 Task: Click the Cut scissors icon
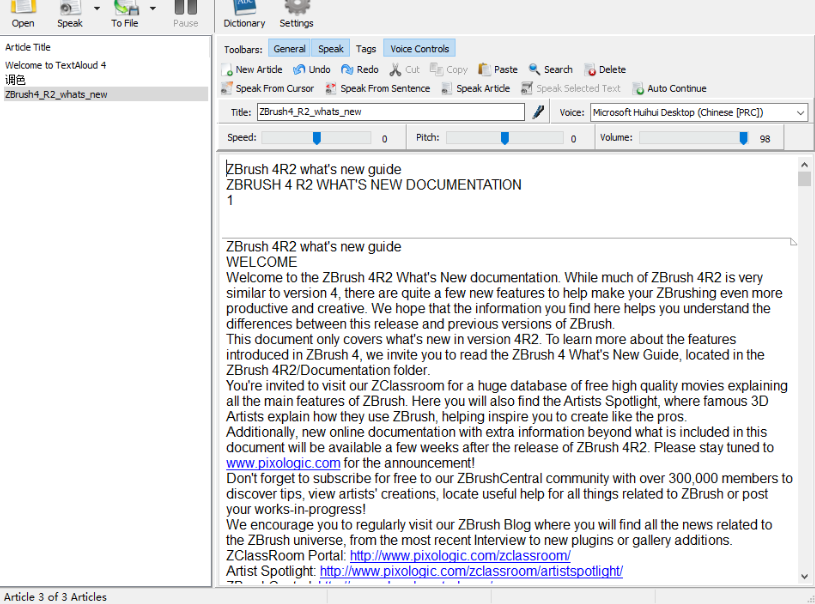[396, 69]
